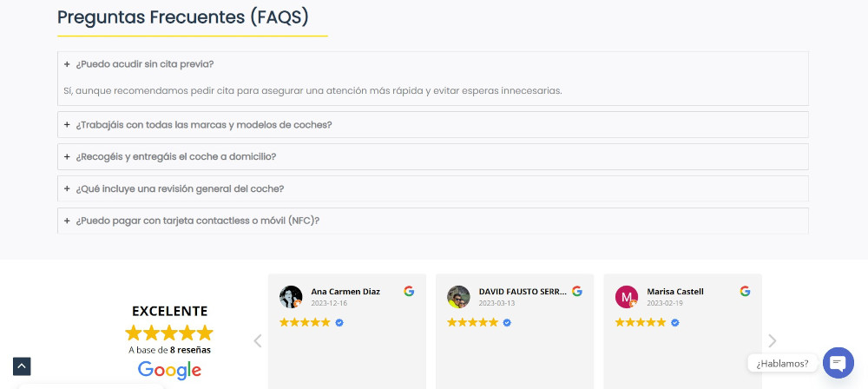Click the Google icon on David Fausto's review
Screen dimensions: 868x389
(576, 292)
